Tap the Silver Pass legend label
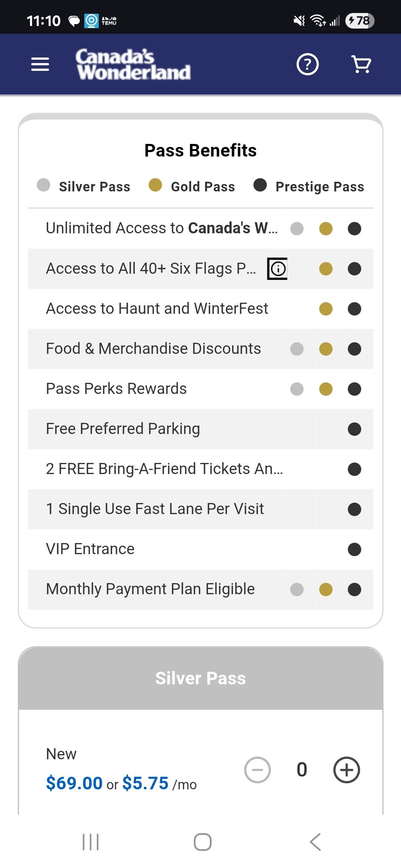Screen dimensions: 401x868 point(94,187)
